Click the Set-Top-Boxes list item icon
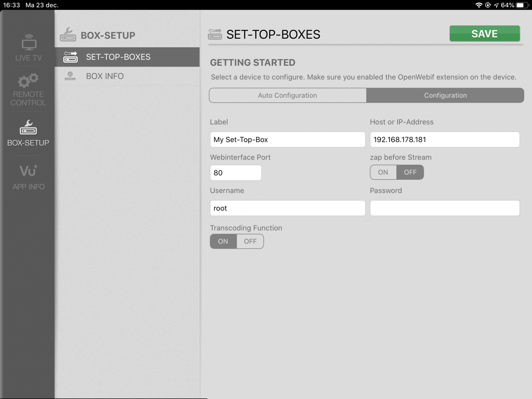This screenshot has height=399, width=532. click(70, 57)
